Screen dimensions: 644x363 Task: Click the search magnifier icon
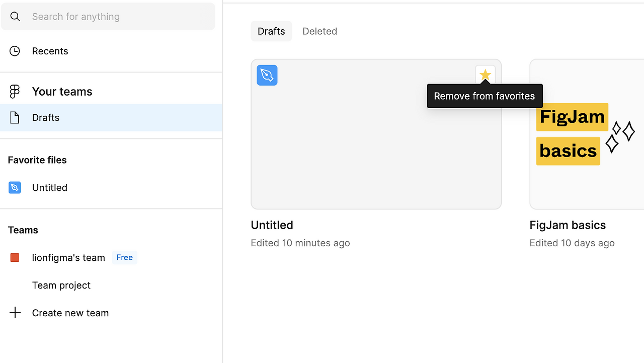click(x=15, y=17)
